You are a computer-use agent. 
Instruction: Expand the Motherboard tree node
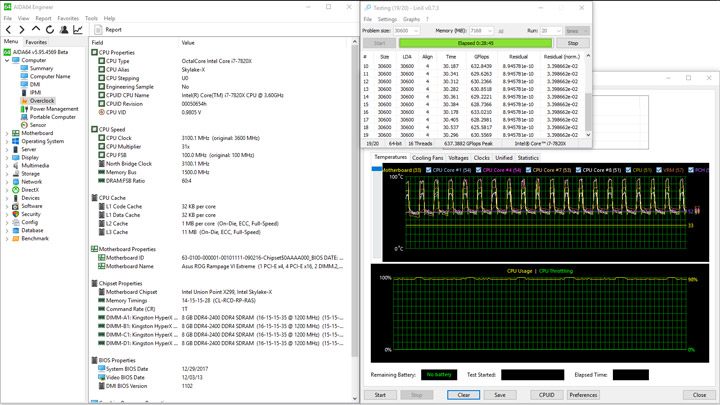click(x=7, y=133)
